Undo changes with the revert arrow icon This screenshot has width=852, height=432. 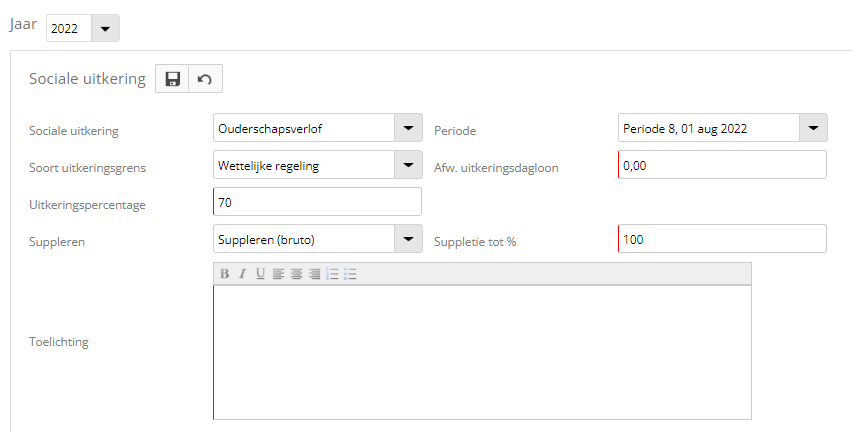205,79
